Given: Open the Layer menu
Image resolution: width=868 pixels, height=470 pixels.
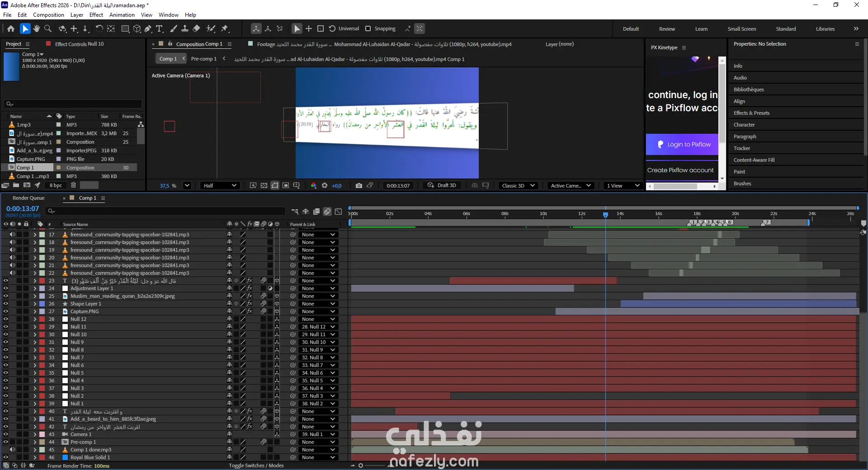Looking at the screenshot, I should pos(77,15).
